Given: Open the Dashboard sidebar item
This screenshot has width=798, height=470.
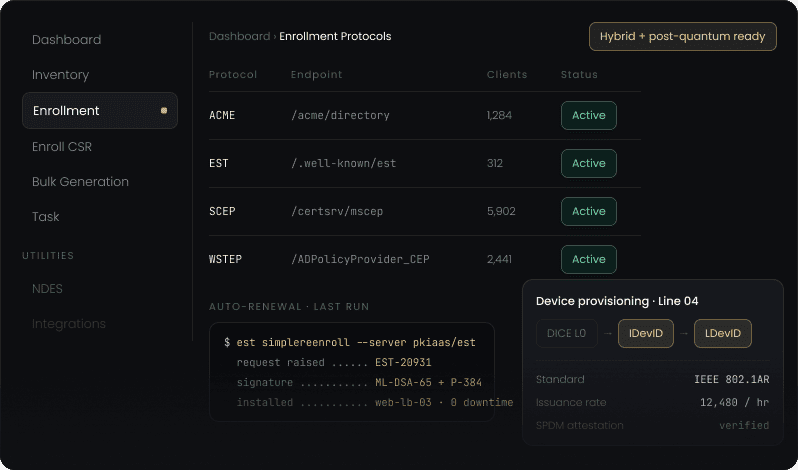Looking at the screenshot, I should [67, 40].
